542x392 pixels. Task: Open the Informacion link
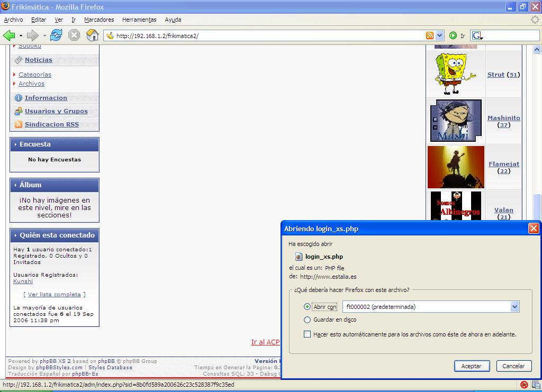pos(46,98)
